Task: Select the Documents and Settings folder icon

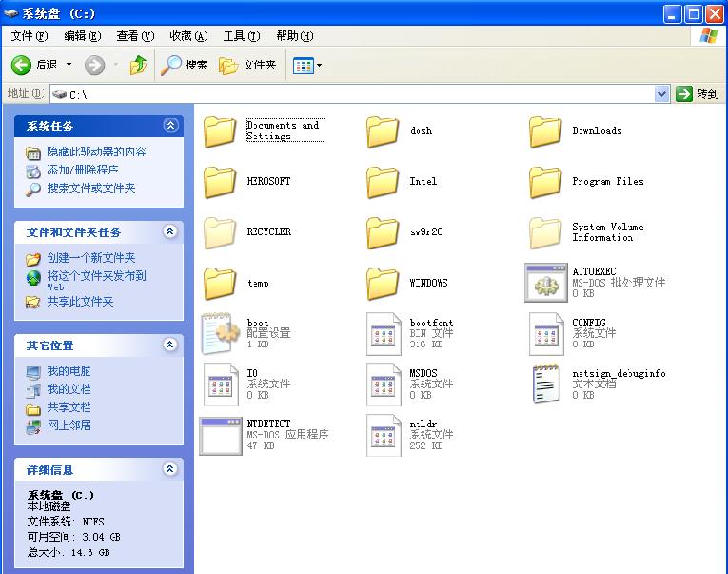Action: pyautogui.click(x=220, y=131)
